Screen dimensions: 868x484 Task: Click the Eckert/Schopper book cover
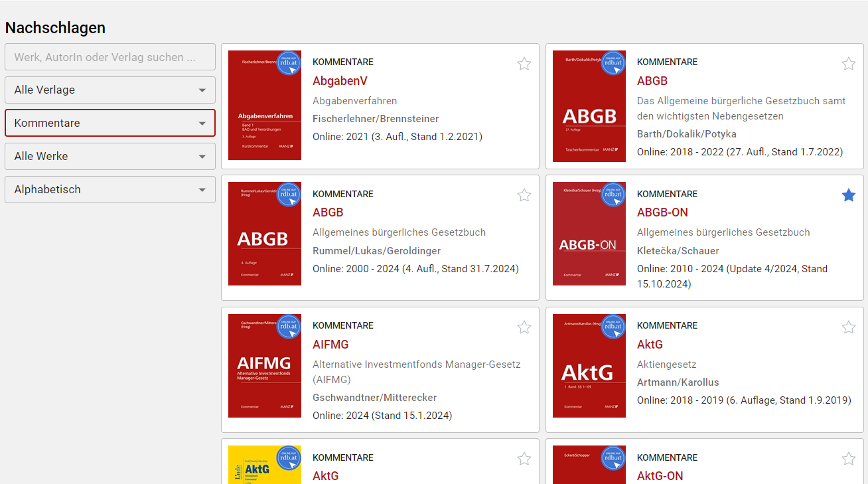point(589,465)
